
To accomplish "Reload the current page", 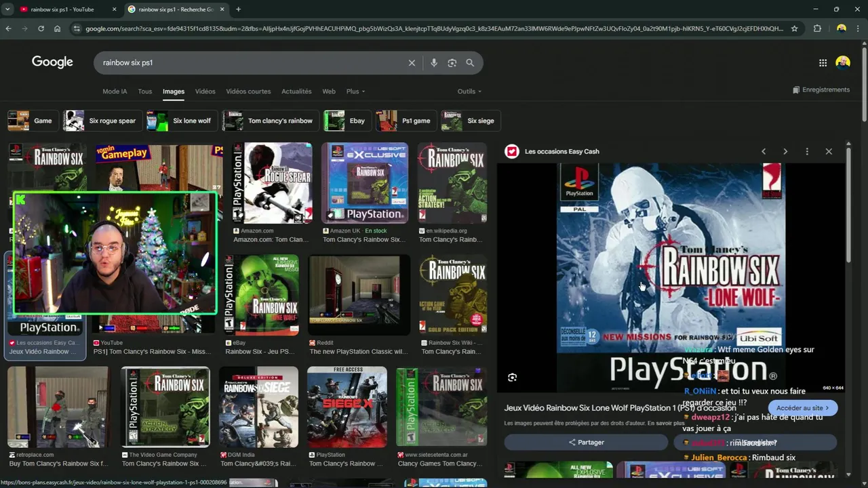I will pyautogui.click(x=41, y=28).
